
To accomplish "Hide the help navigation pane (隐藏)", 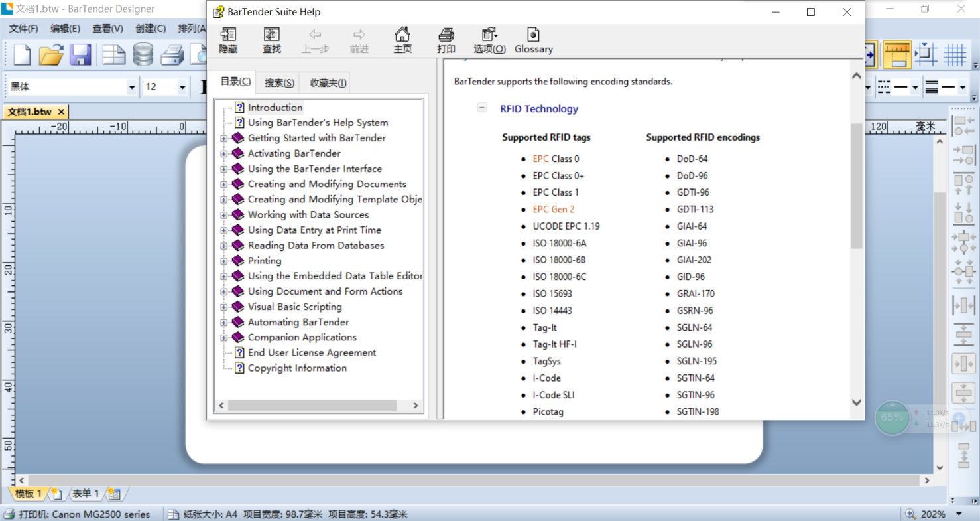I will pos(228,40).
